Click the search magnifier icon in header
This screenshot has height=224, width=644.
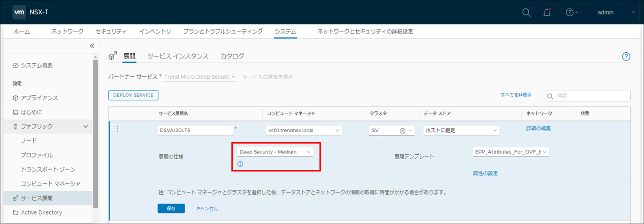click(526, 12)
